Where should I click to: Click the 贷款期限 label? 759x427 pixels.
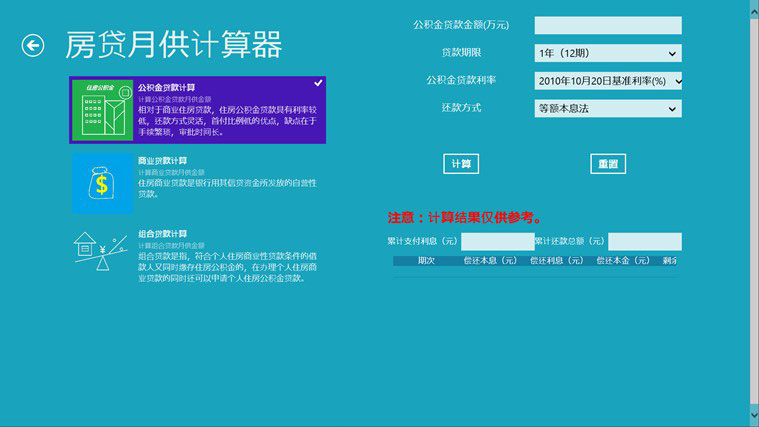coord(461,52)
